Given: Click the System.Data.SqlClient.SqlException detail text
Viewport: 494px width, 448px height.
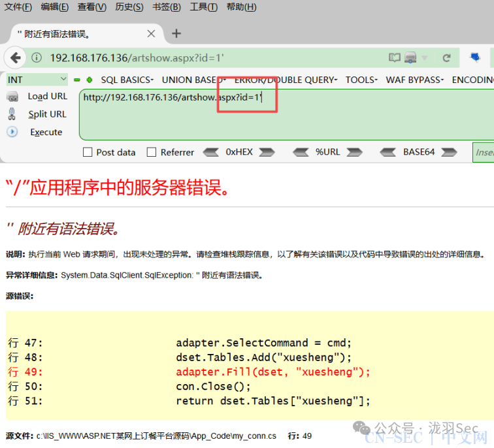Looking at the screenshot, I should coord(162,275).
